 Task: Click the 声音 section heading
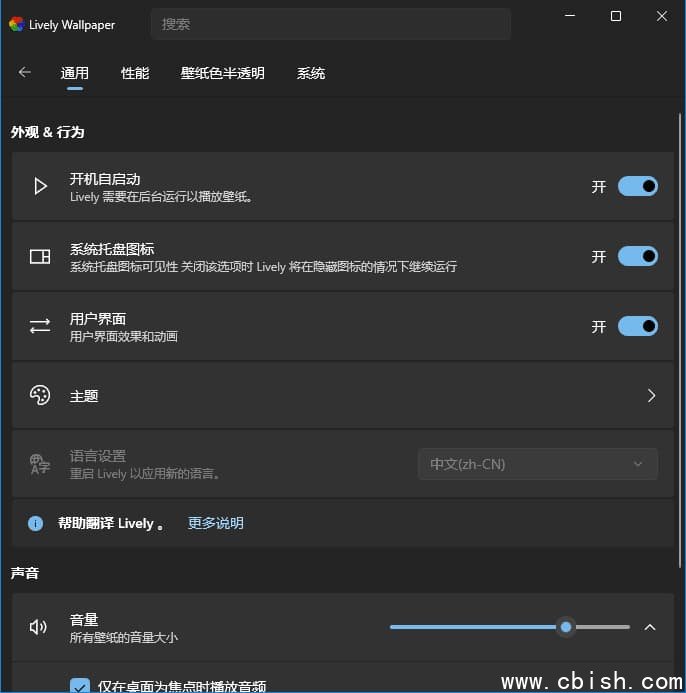tap(25, 573)
